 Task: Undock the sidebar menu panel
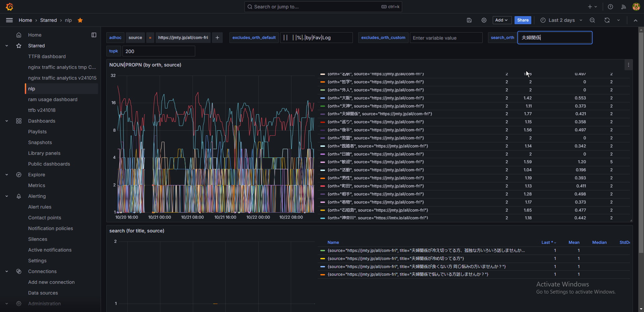click(94, 35)
